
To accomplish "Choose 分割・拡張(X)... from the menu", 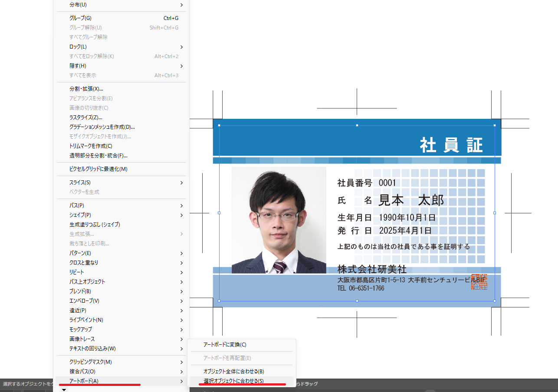I will [86, 89].
